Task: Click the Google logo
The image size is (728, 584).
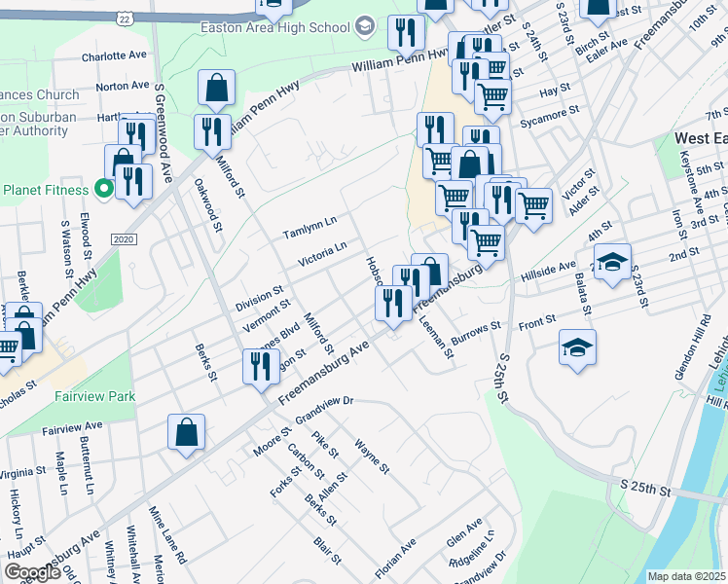Action: click(x=32, y=572)
